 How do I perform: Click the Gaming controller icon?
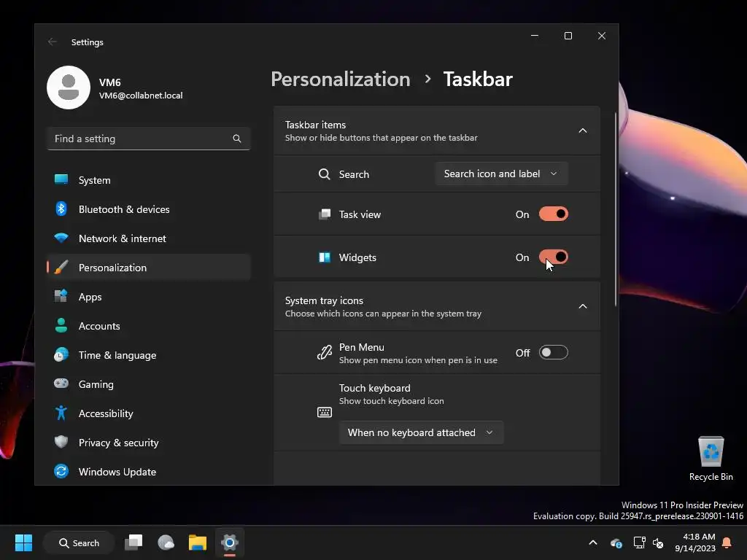61,384
